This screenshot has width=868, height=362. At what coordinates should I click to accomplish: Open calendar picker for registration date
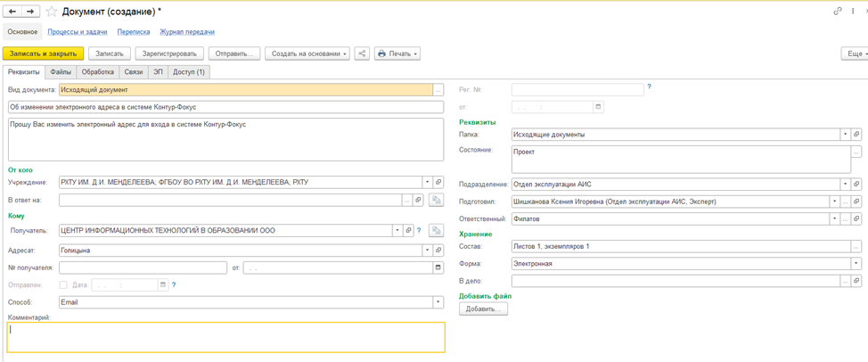(598, 107)
